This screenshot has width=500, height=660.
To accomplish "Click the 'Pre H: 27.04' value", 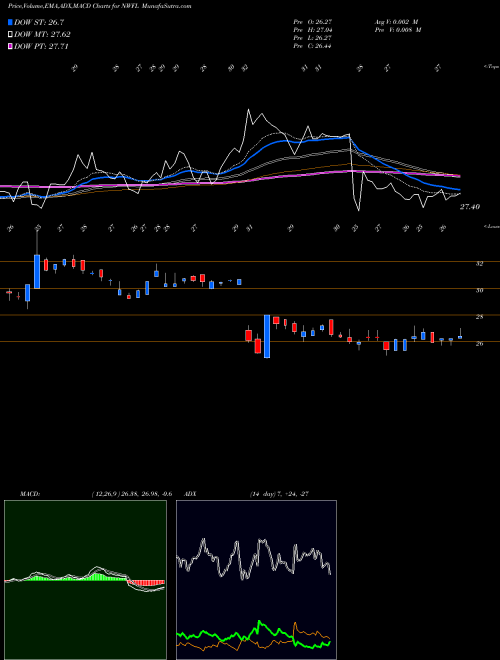I will [313, 30].
